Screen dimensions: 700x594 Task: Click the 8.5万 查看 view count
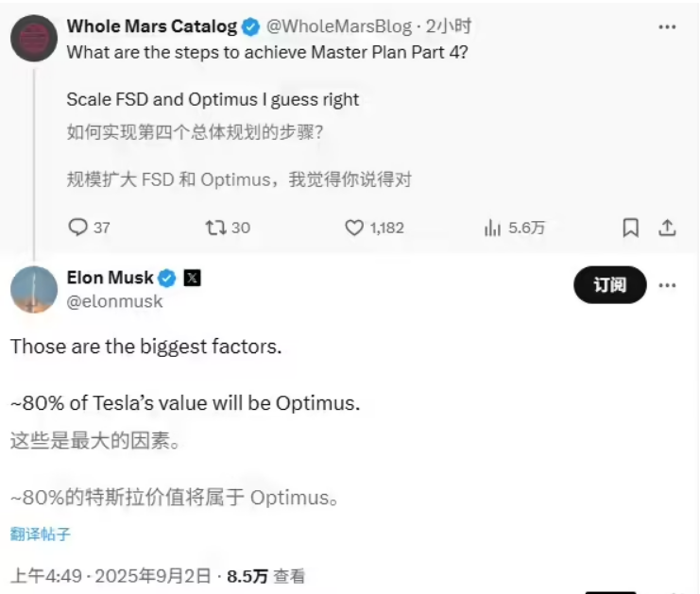265,575
